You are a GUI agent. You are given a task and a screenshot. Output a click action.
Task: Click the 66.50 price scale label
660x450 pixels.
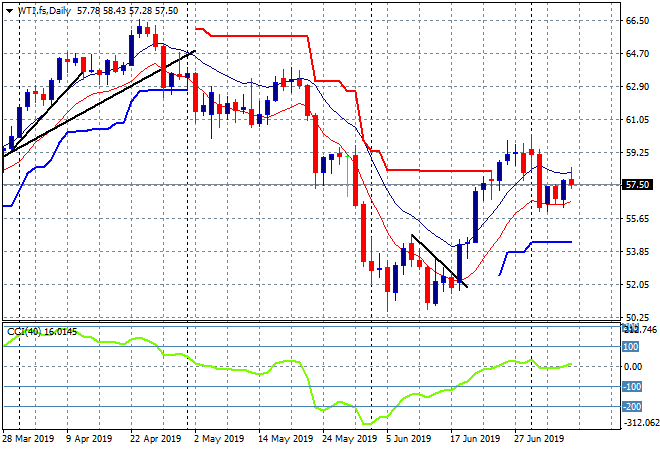[637, 21]
